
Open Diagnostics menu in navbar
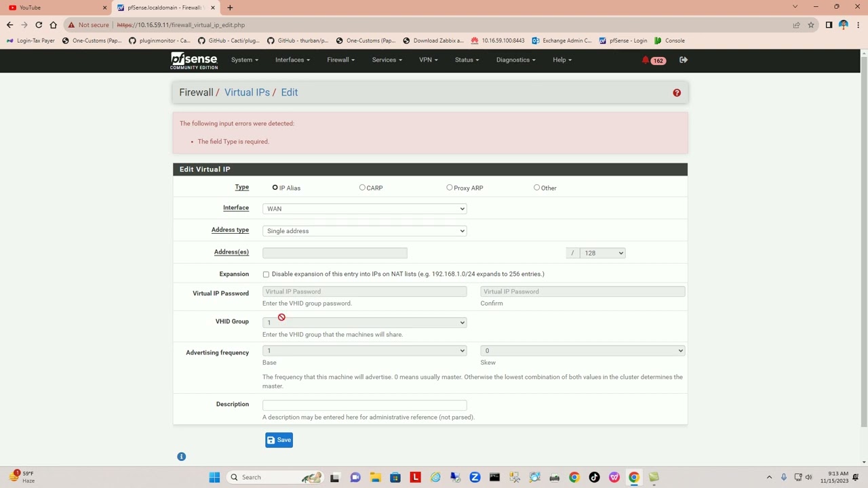coord(515,60)
